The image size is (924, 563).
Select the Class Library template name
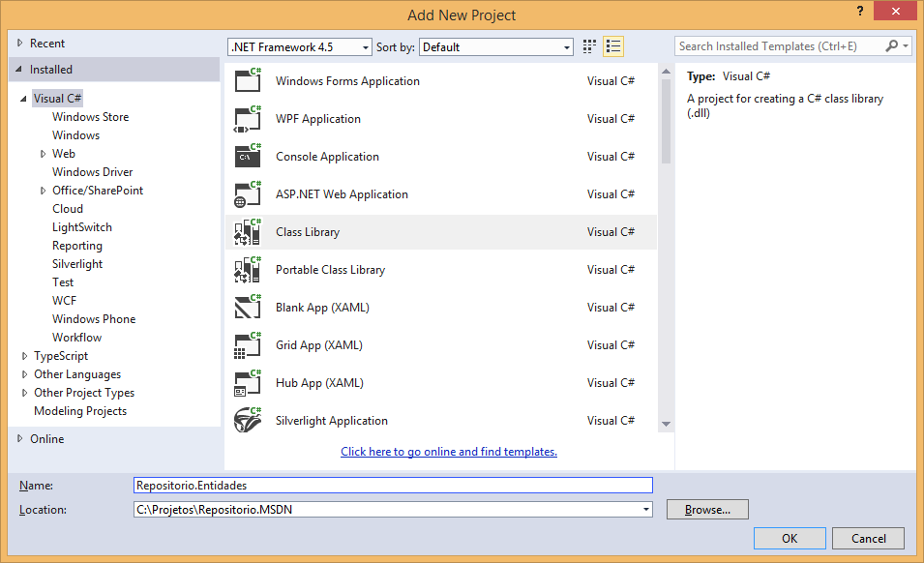point(308,232)
